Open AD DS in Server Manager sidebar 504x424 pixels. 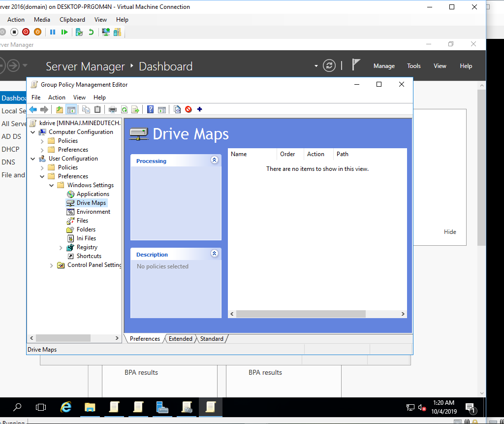11,136
